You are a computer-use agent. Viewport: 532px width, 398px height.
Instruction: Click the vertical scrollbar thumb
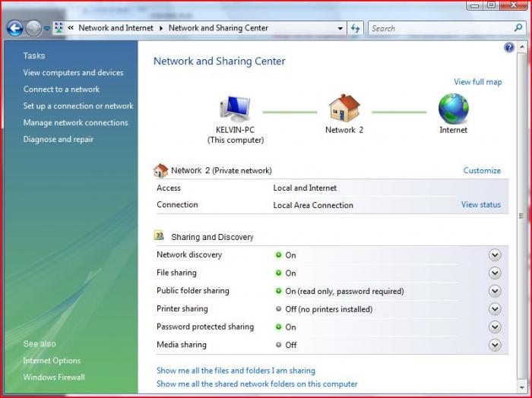point(521,216)
